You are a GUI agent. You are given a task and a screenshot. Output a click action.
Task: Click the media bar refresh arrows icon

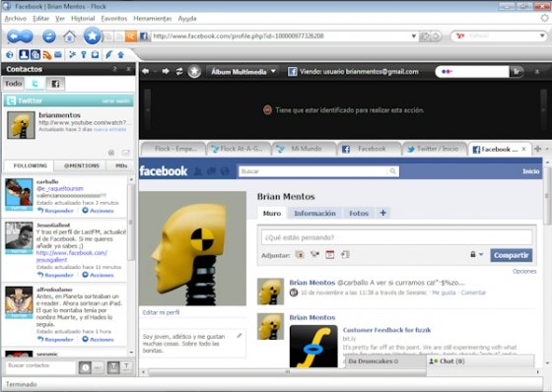coord(179,72)
